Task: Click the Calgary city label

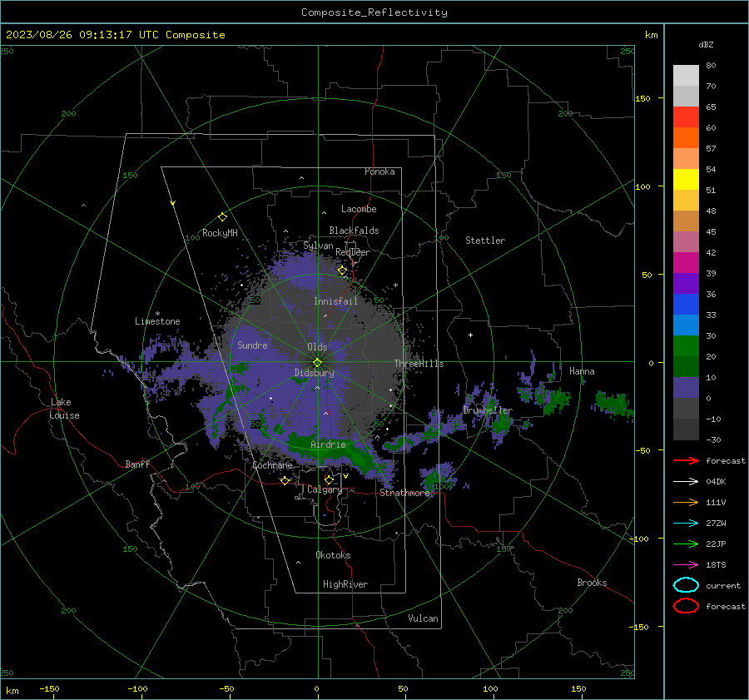Action: 325,489
